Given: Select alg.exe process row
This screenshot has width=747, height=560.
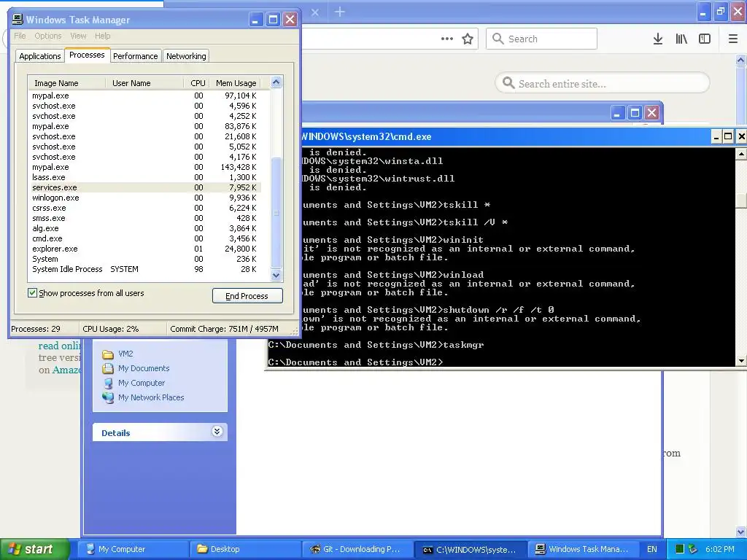Looking at the screenshot, I should pos(144,228).
